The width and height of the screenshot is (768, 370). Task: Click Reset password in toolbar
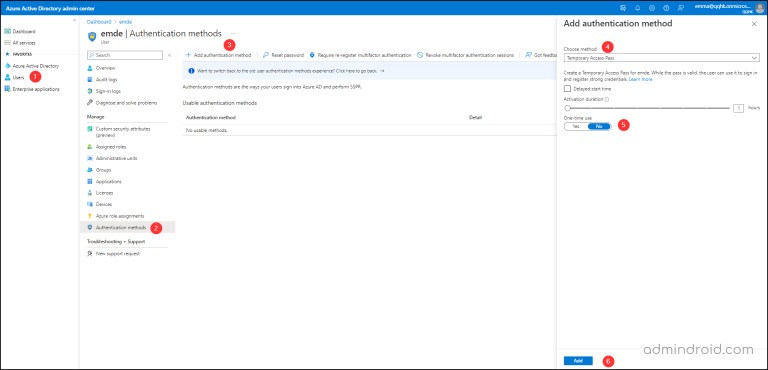point(284,55)
